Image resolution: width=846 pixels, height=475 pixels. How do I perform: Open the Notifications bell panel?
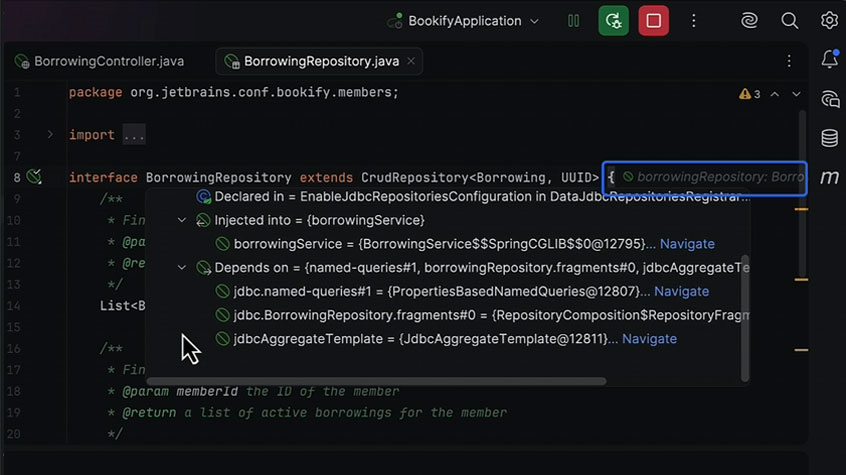pyautogui.click(x=830, y=59)
